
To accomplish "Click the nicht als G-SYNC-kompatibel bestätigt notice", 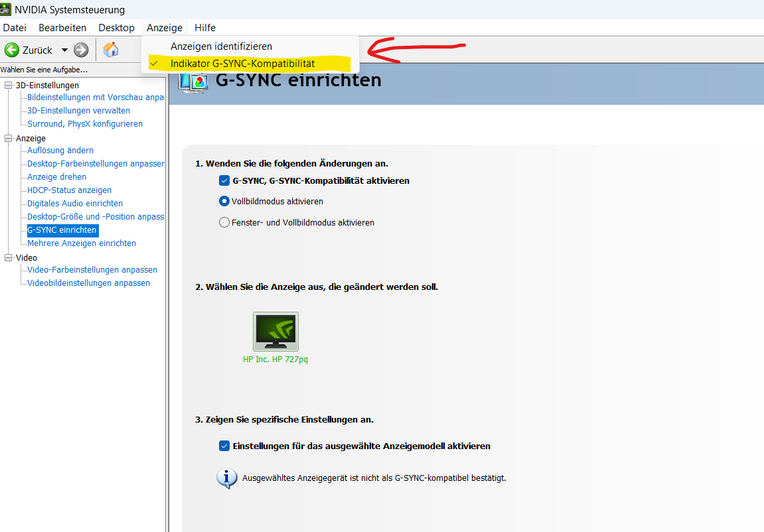I will coord(374,478).
